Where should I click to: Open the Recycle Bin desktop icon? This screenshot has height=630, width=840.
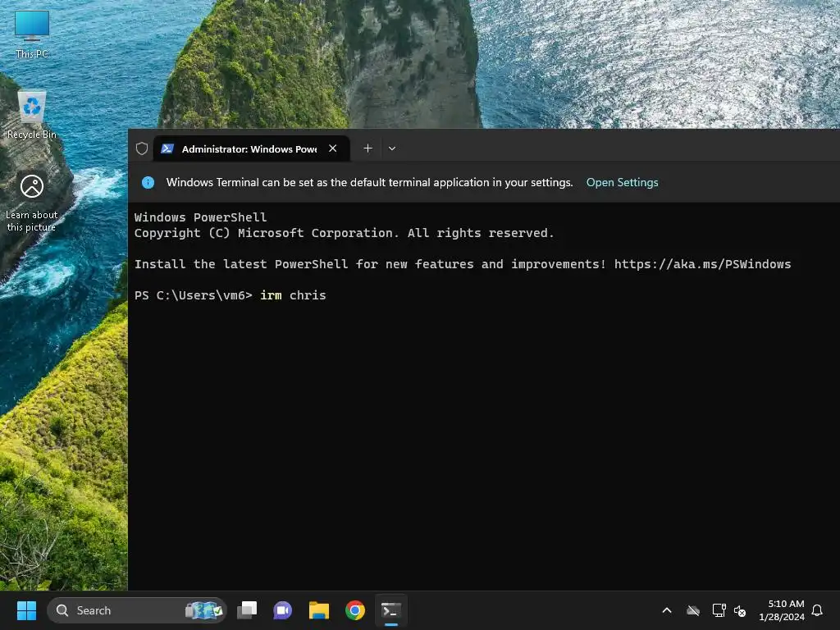[32, 115]
